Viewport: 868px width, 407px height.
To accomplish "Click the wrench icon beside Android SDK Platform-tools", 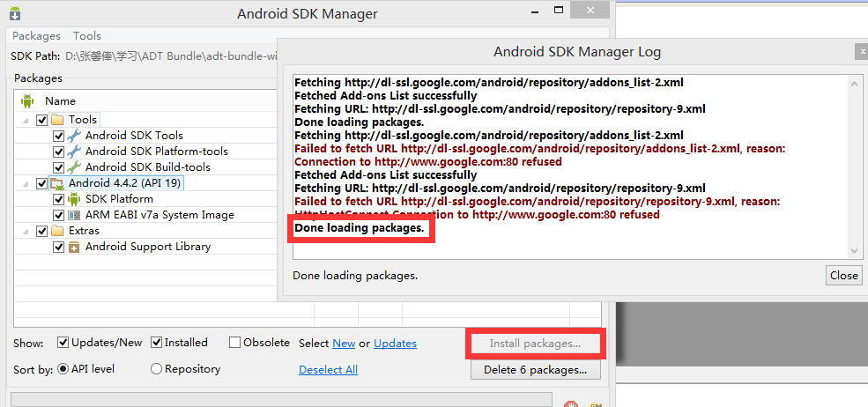I will 74,152.
